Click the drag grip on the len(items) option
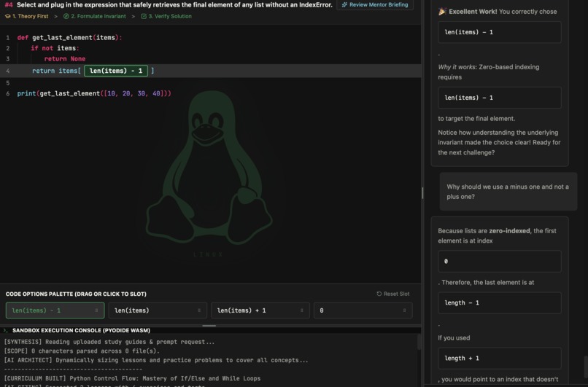This screenshot has height=387, width=588. [x=199, y=310]
